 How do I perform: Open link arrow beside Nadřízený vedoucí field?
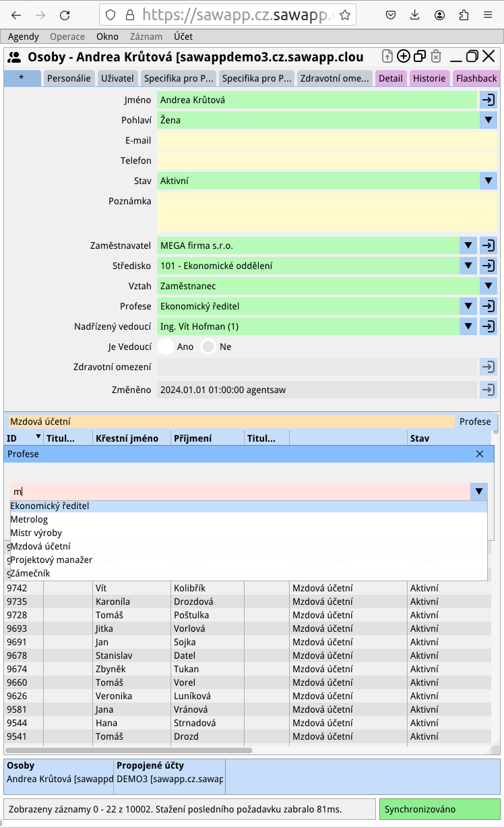coord(488,326)
